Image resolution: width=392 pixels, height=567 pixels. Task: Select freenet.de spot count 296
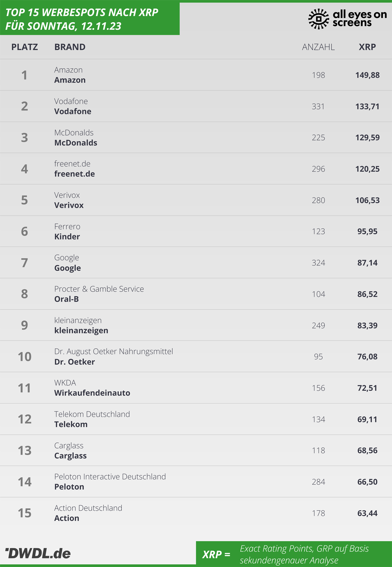point(318,169)
